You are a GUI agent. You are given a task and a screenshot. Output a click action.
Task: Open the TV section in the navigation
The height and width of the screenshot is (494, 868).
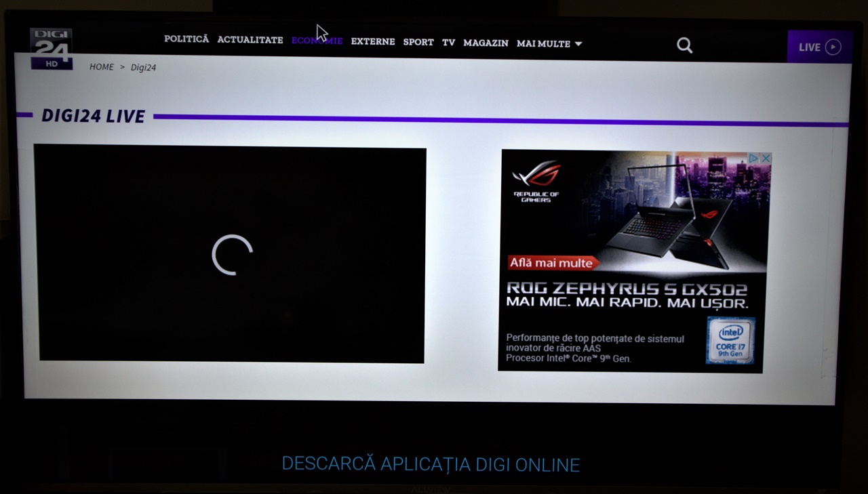coord(448,42)
